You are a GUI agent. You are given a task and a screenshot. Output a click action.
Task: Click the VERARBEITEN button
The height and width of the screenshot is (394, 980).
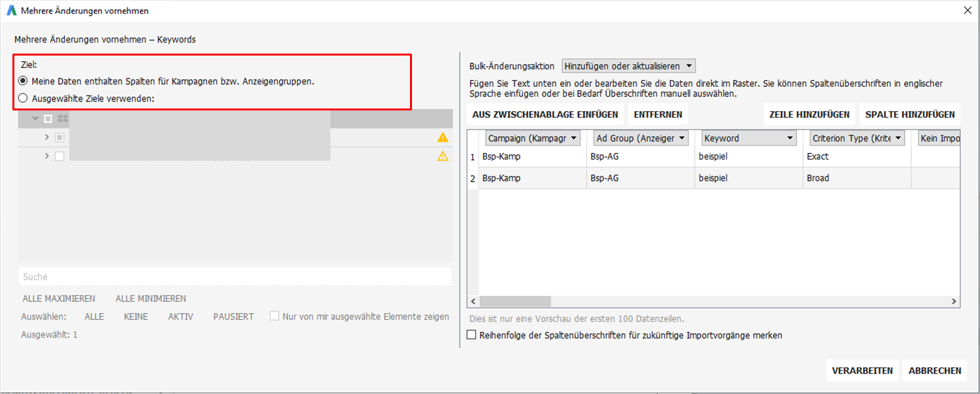(x=862, y=370)
